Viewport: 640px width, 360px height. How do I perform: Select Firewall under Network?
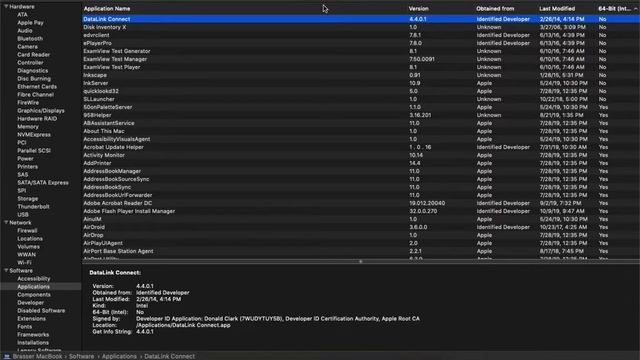pyautogui.click(x=27, y=231)
